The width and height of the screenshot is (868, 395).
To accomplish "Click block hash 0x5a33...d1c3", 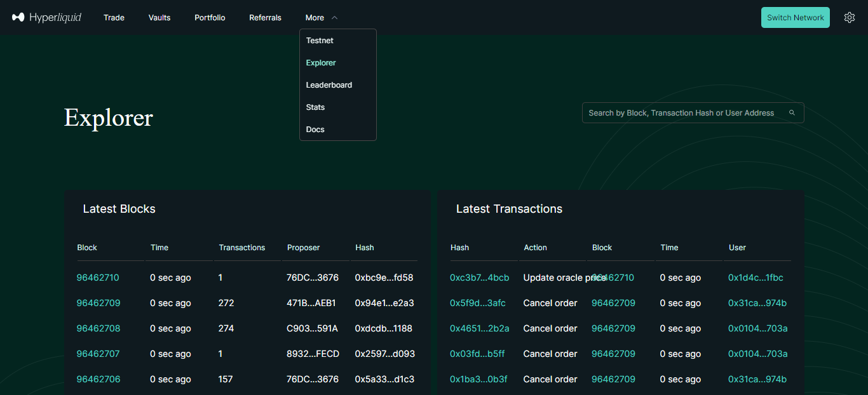I will 384,379.
